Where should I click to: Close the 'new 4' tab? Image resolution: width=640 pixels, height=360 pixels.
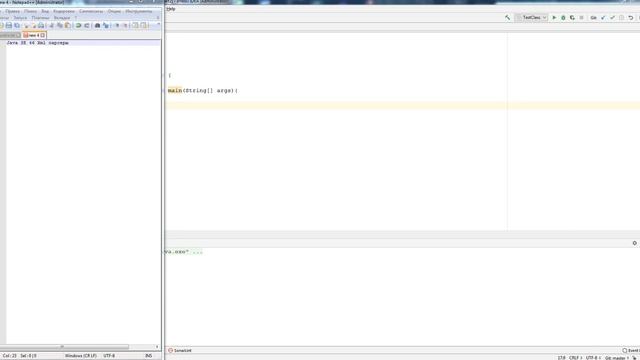click(x=43, y=35)
